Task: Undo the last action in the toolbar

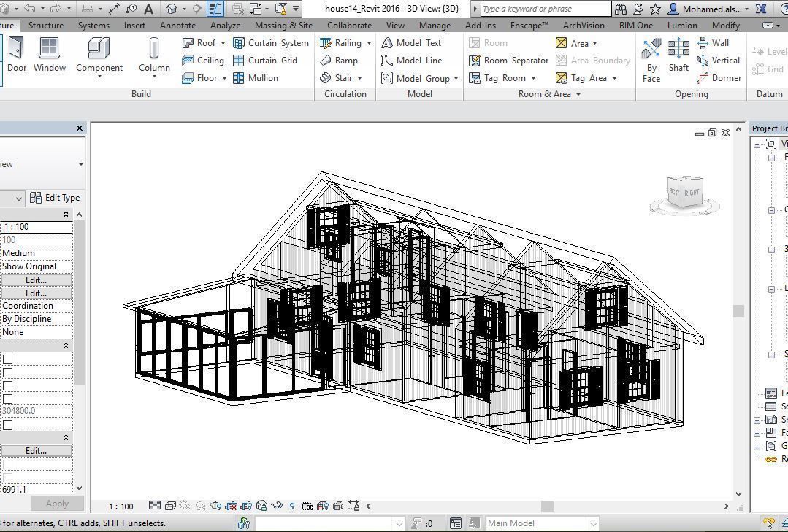Action: 30,9
